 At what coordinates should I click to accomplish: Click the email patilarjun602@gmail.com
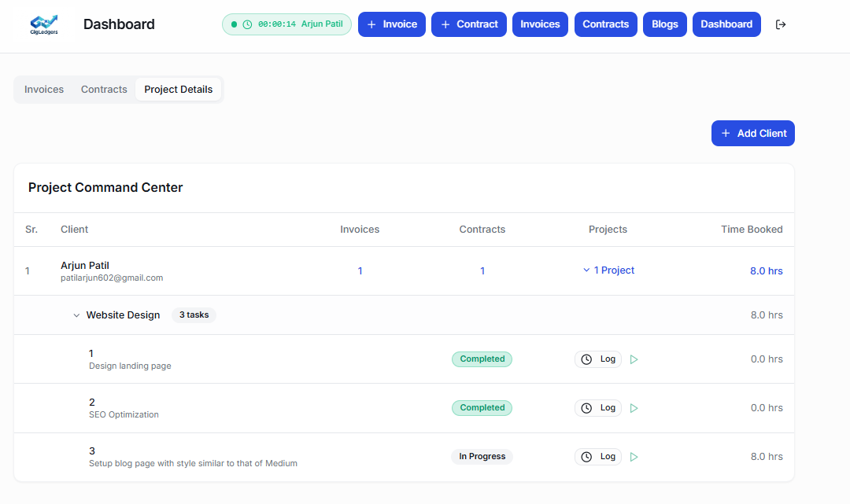point(112,278)
